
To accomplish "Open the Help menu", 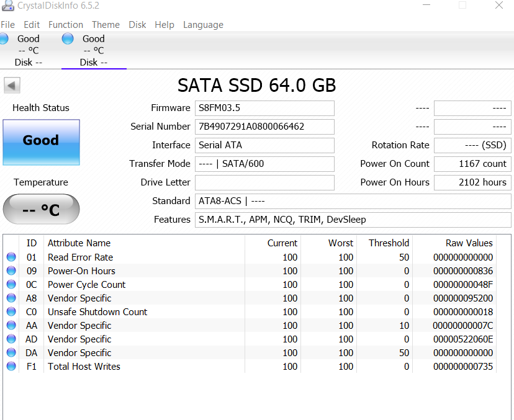I will click(165, 25).
